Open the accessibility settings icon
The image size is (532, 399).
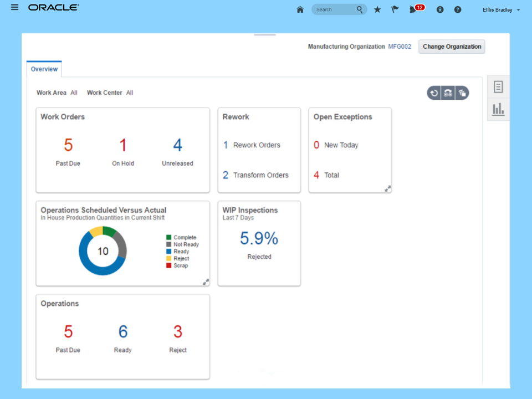tap(440, 9)
